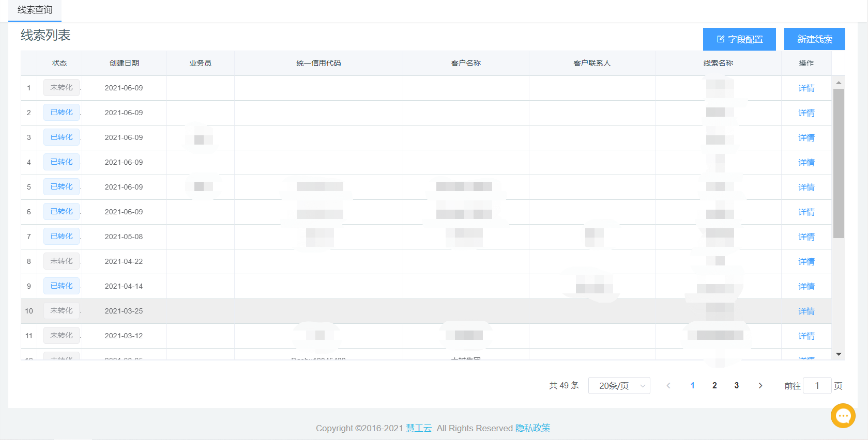The width and height of the screenshot is (868, 440).
Task: Click the 已转化 status tag in row 2
Action: (x=62, y=113)
